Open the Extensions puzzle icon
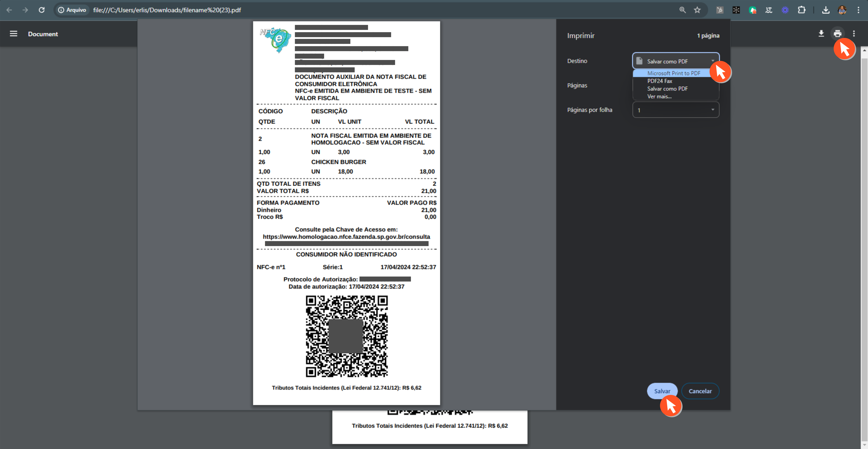The width and height of the screenshot is (868, 449). (x=802, y=10)
